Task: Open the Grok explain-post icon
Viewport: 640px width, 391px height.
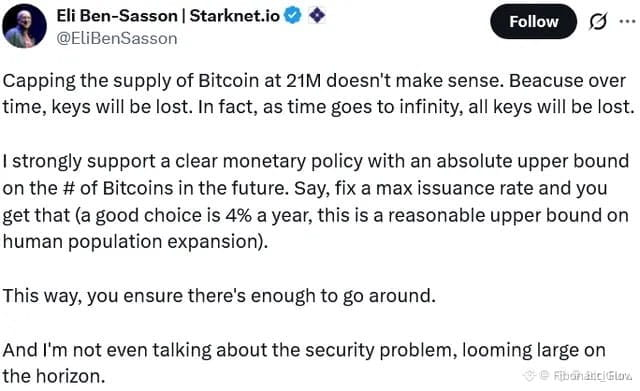Action: click(598, 21)
